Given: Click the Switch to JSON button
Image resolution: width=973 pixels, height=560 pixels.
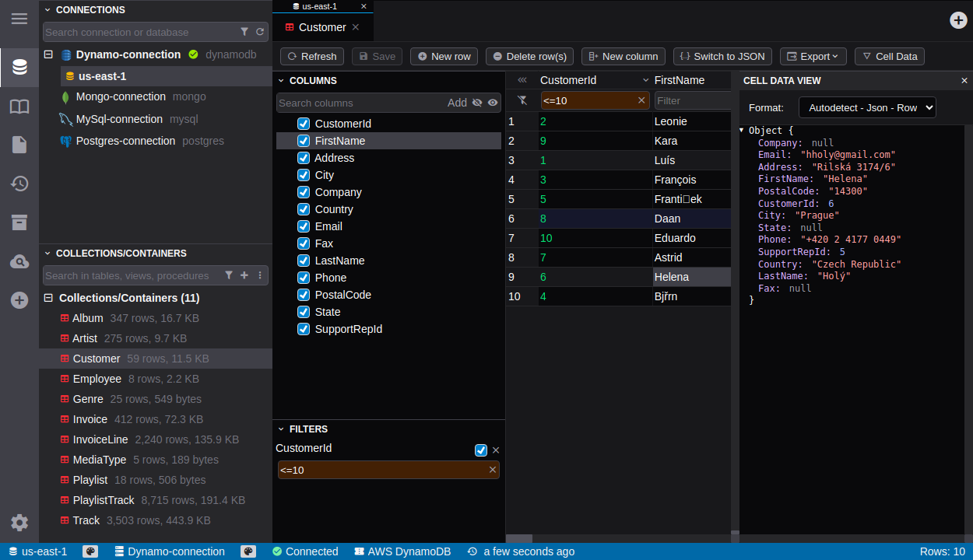Looking at the screenshot, I should pyautogui.click(x=722, y=56).
